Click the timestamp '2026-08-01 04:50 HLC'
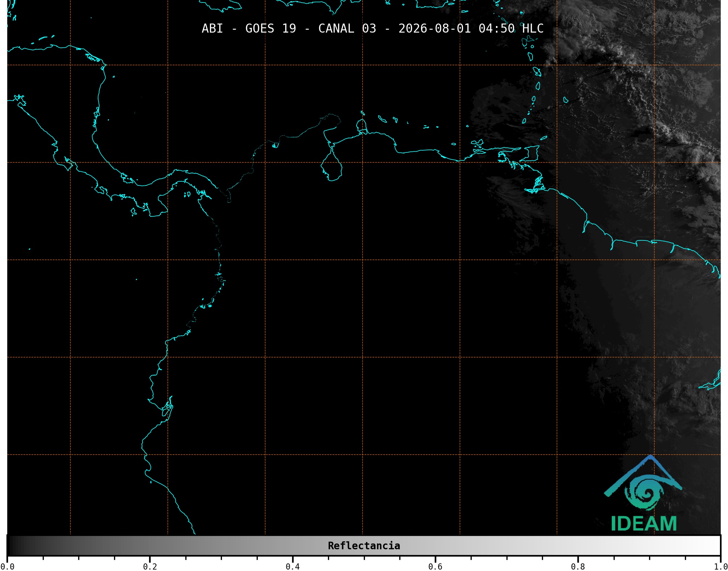728x571 pixels. click(471, 29)
